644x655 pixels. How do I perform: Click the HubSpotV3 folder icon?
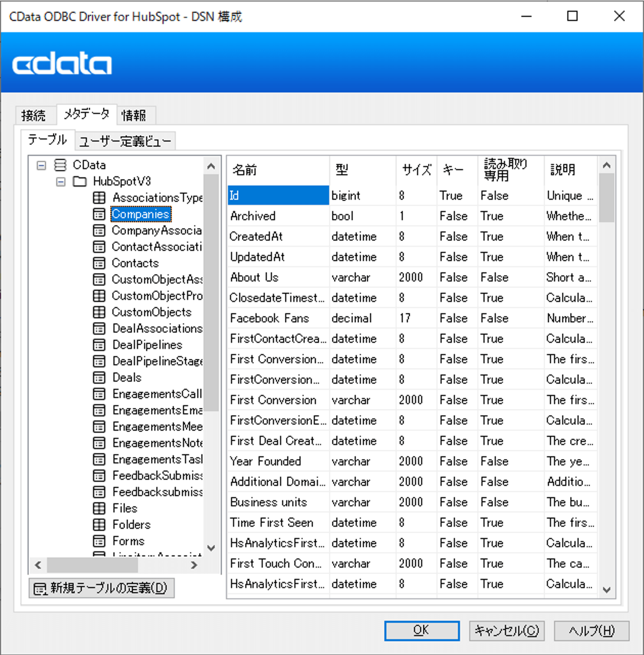pyautogui.click(x=80, y=181)
